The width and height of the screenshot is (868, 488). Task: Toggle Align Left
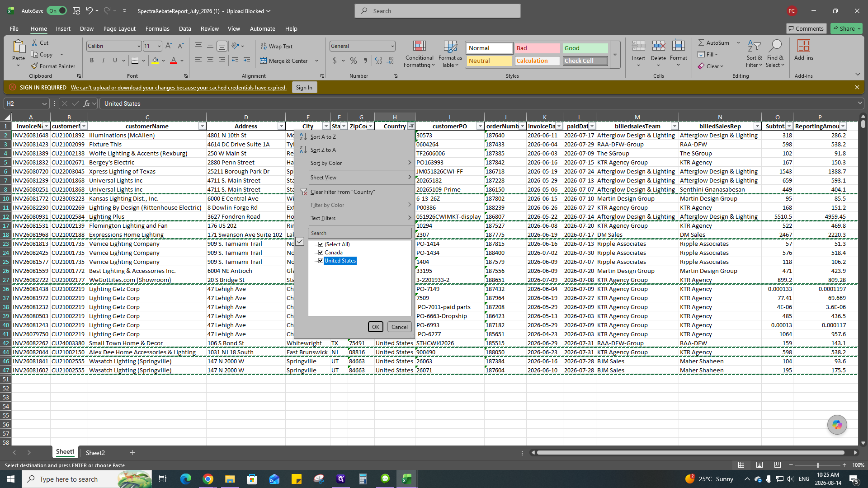tap(198, 61)
